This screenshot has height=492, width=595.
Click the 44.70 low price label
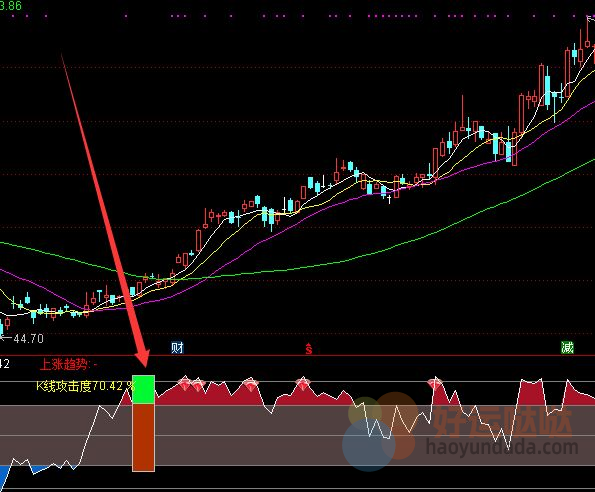(x=28, y=338)
